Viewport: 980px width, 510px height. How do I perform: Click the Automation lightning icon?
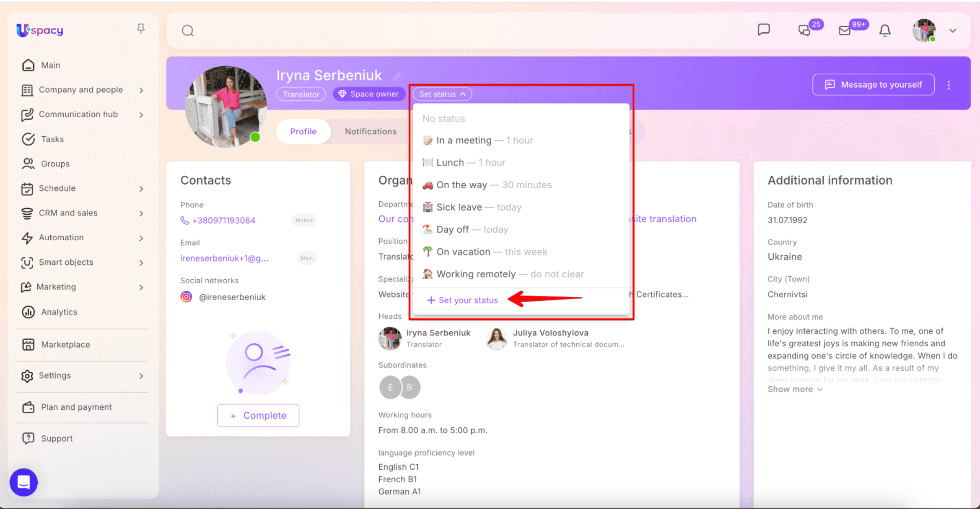click(27, 238)
